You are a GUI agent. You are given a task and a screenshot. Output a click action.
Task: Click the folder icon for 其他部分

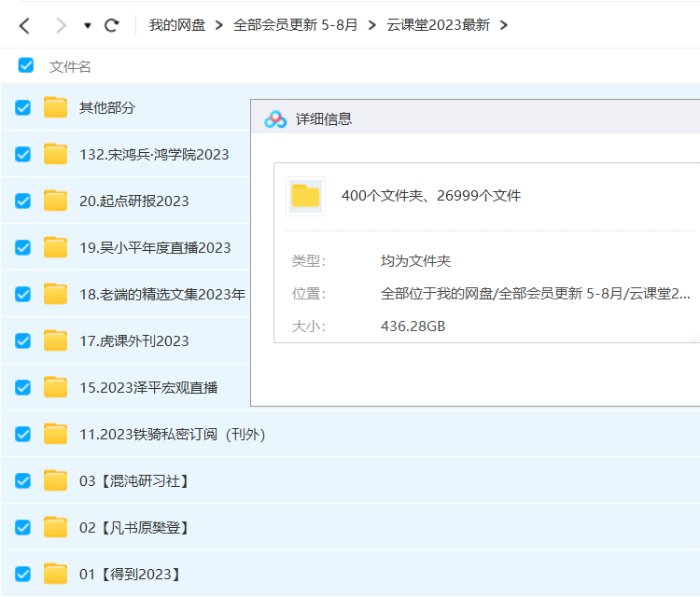pos(56,107)
